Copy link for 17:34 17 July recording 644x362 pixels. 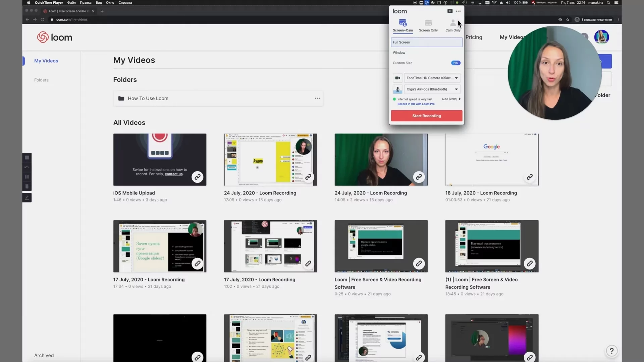(x=198, y=263)
